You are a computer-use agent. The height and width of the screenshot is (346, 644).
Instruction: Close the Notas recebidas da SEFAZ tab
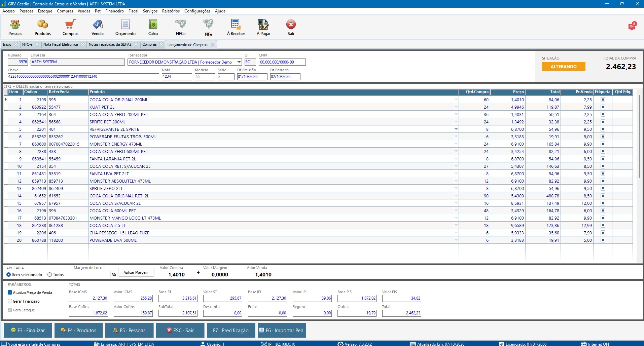tap(136, 44)
